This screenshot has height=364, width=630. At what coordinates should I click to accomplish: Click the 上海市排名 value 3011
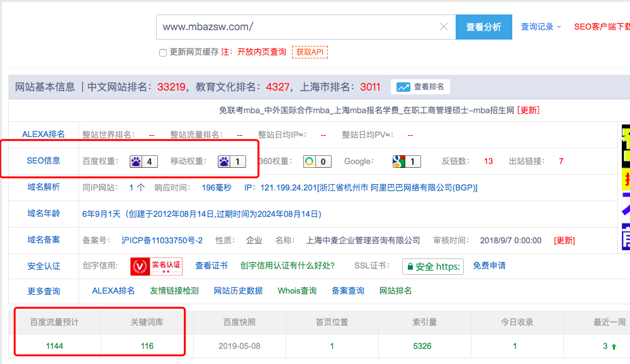(x=370, y=87)
